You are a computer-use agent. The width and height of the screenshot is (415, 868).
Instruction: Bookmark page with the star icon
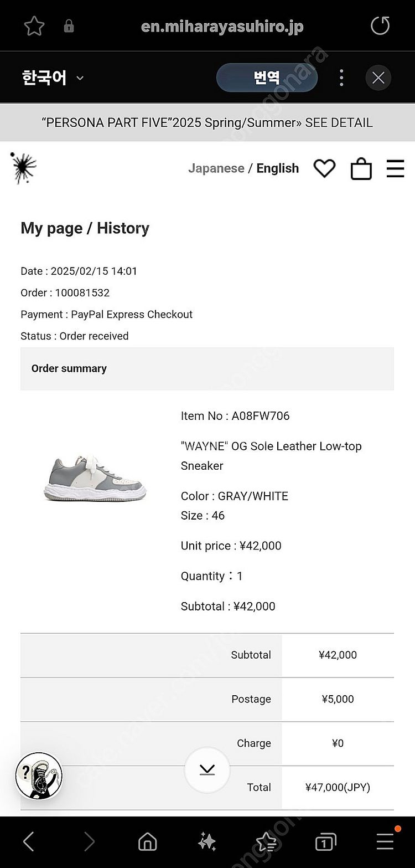point(34,26)
